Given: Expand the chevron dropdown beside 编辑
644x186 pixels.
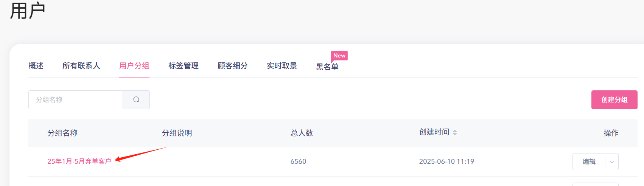Looking at the screenshot, I should tap(612, 162).
